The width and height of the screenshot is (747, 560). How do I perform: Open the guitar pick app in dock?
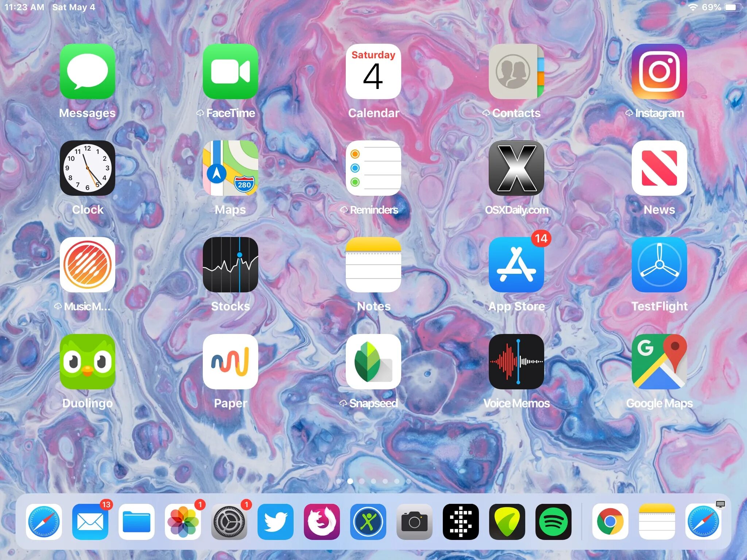507,522
